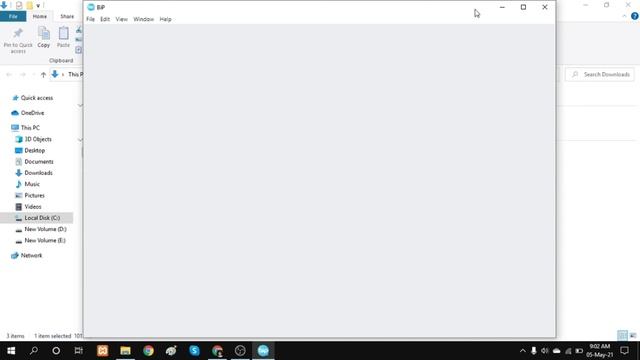Viewport: 640px width, 360px height.
Task: Open Task View on taskbar
Action: click(x=79, y=351)
